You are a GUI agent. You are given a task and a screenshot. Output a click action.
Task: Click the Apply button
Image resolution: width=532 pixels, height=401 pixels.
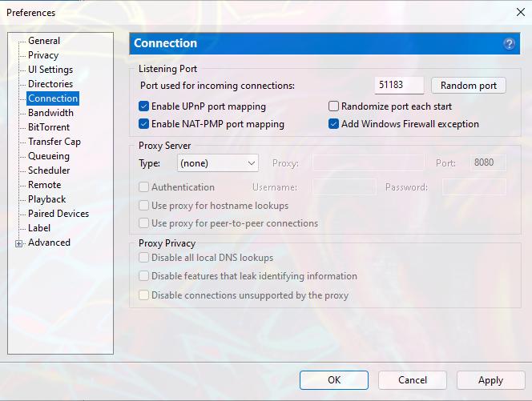point(490,380)
